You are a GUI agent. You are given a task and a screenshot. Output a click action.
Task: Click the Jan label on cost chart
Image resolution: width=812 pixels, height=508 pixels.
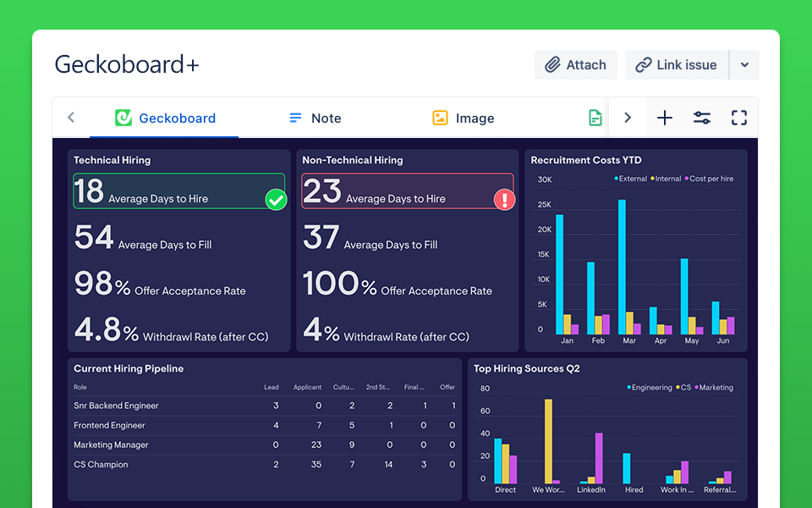pyautogui.click(x=567, y=340)
